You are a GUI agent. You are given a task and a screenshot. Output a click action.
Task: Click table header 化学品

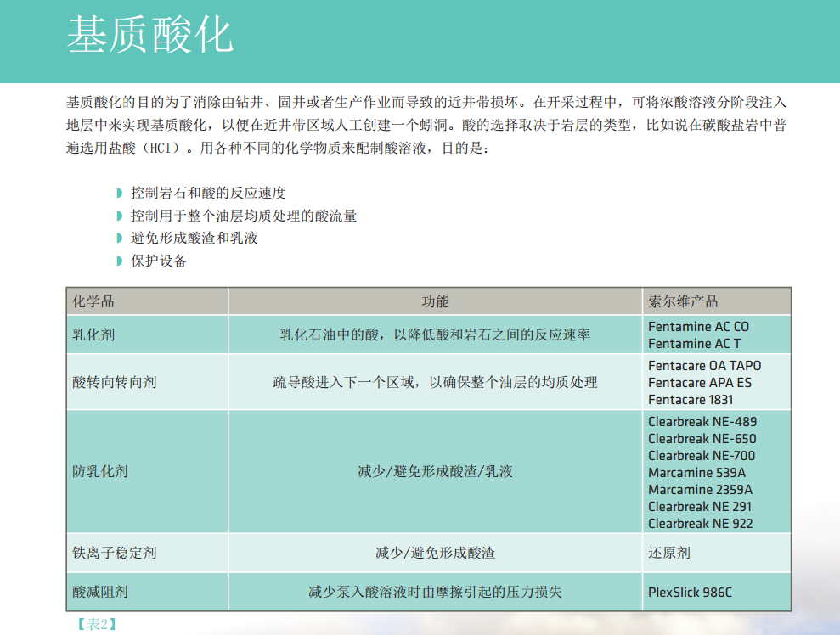tap(93, 301)
